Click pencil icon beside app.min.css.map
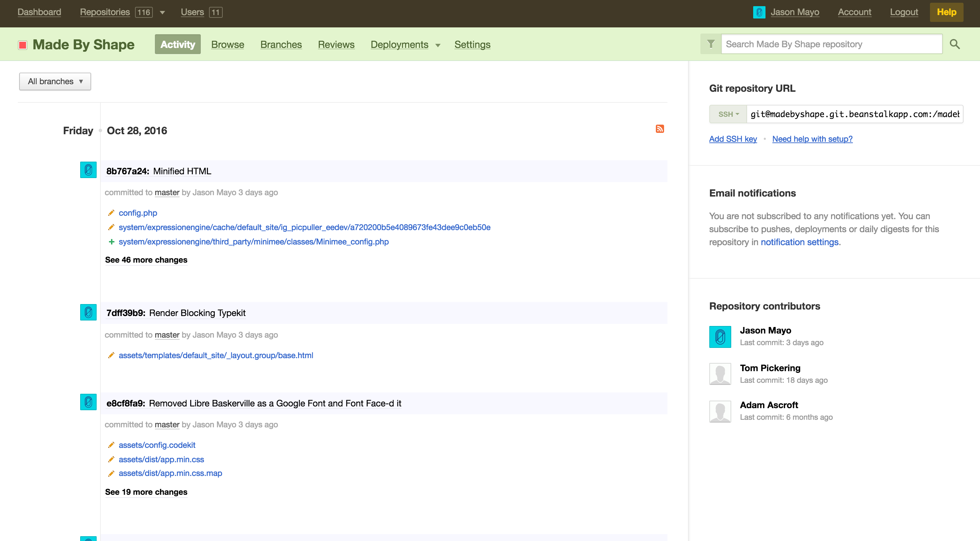The width and height of the screenshot is (980, 541). [111, 473]
